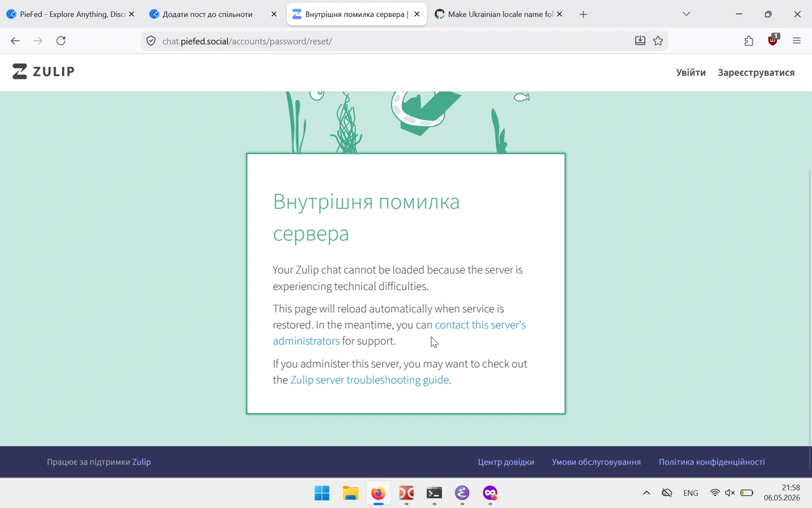
Task: Go back using the browser back arrow
Action: [16, 41]
